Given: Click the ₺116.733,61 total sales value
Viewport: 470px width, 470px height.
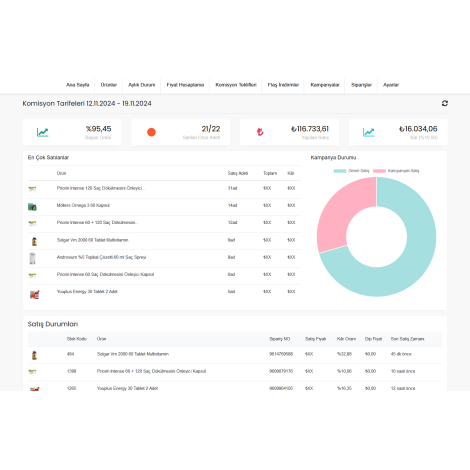Looking at the screenshot, I should 310,129.
